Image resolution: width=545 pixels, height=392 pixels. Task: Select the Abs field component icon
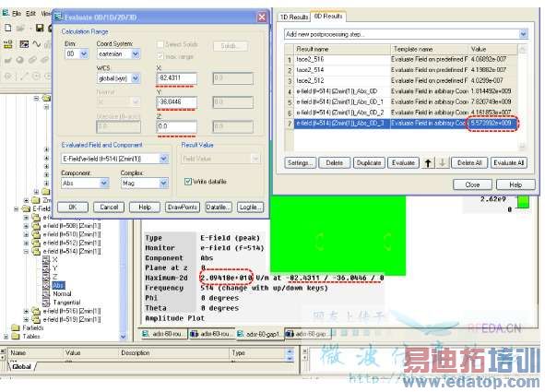(47, 285)
